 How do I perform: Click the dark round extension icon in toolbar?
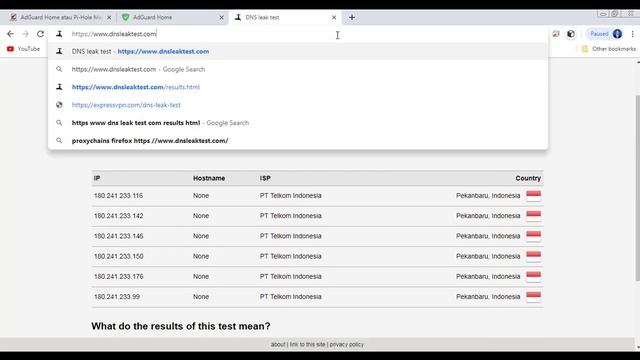[571, 34]
